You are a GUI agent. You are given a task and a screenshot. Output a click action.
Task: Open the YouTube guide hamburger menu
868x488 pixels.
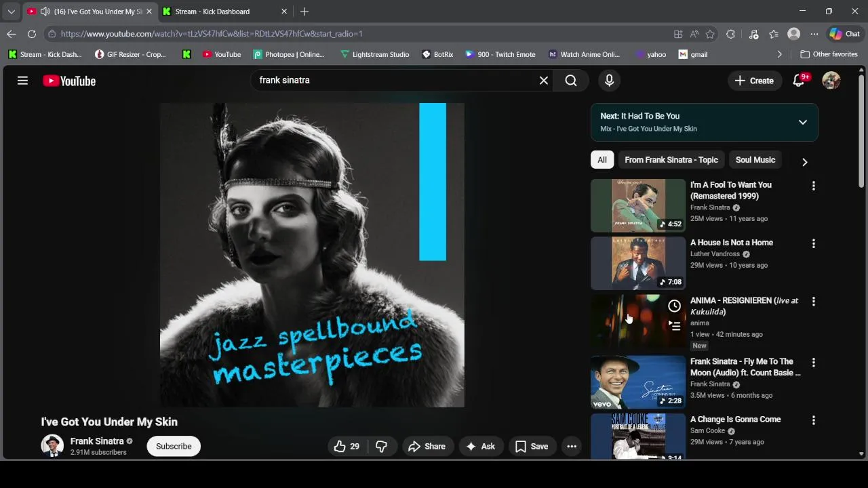22,81
